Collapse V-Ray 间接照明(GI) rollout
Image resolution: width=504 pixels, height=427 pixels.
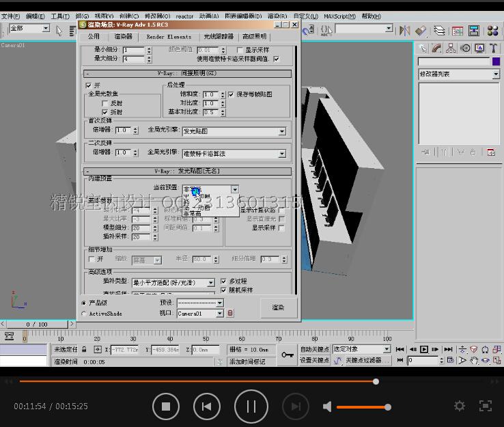tap(187, 74)
